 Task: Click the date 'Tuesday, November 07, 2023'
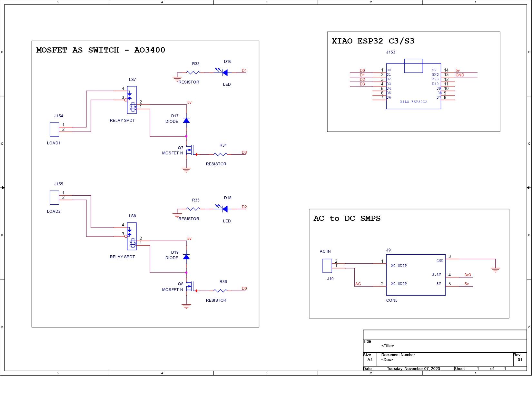(413, 369)
